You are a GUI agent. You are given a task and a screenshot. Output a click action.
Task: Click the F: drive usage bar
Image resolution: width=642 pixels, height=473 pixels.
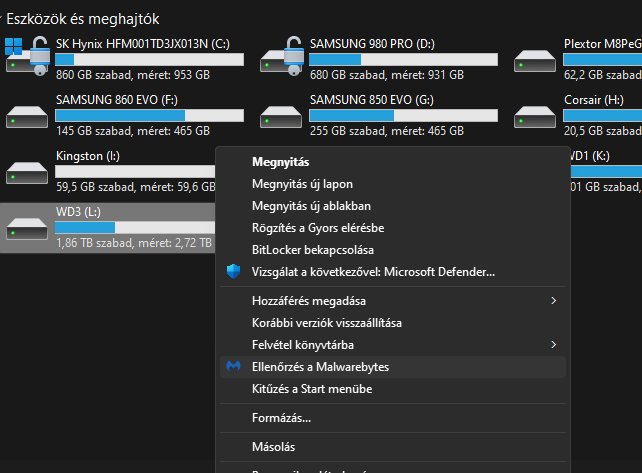point(149,115)
